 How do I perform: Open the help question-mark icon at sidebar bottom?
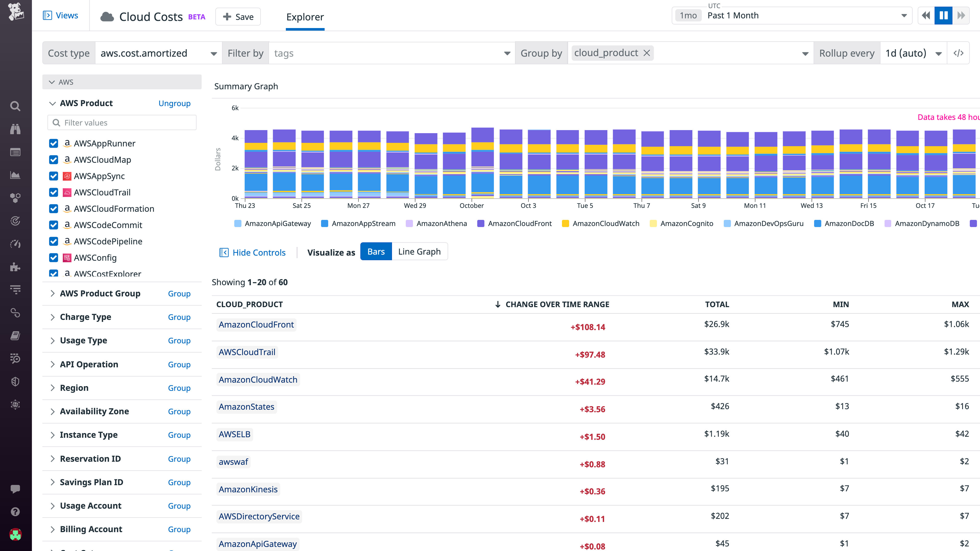click(x=15, y=511)
